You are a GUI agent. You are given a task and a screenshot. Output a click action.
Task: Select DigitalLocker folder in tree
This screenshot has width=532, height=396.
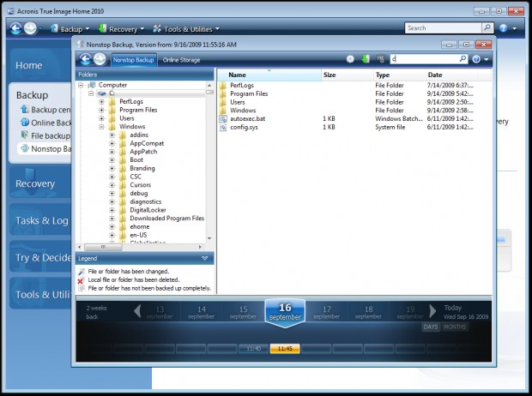pyautogui.click(x=148, y=210)
